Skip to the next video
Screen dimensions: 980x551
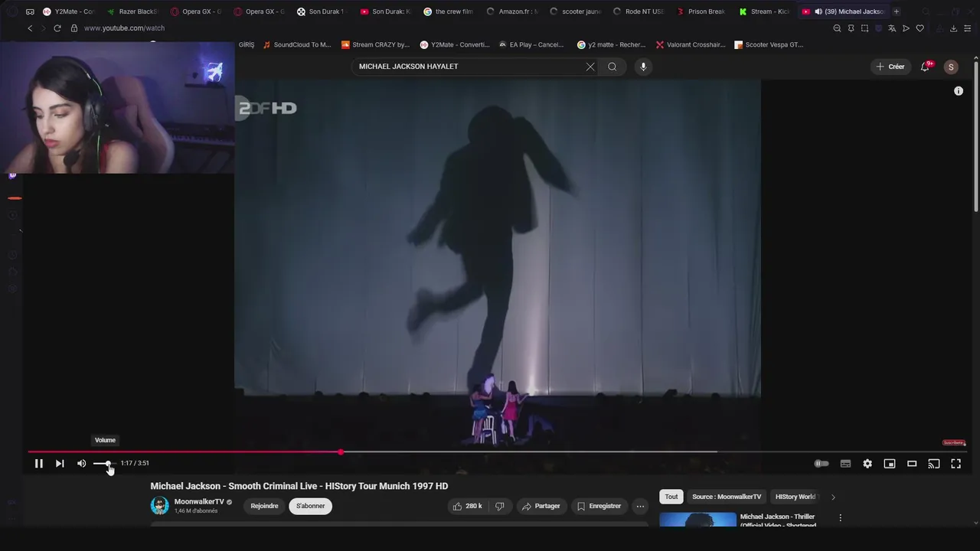(x=60, y=463)
